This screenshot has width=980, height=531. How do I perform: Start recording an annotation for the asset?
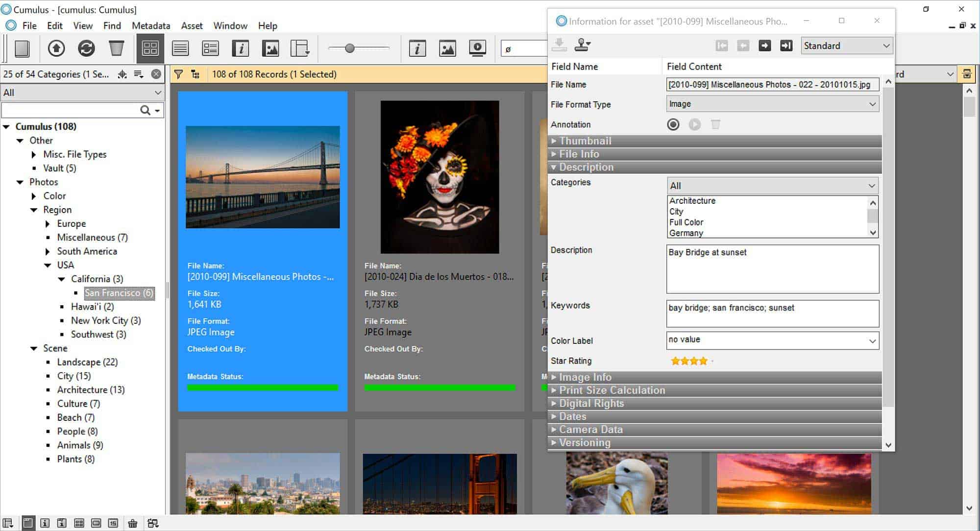pos(673,124)
